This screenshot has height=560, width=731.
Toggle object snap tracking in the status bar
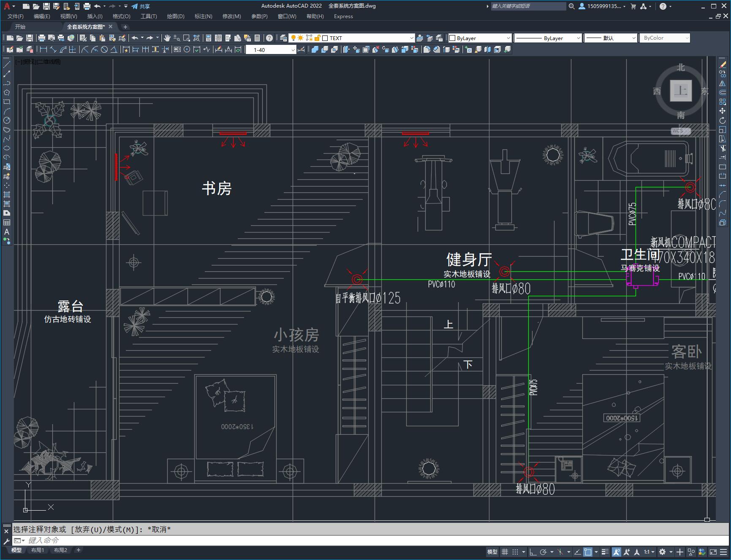tap(577, 552)
